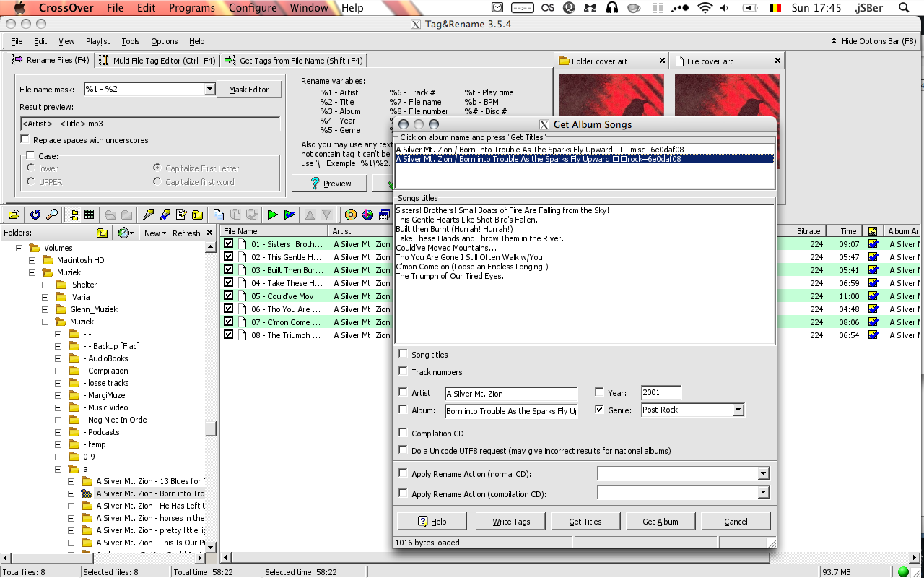Image resolution: width=924 pixels, height=578 pixels.
Task: Select the yellow pencil write-tags tool
Action: [149, 215]
